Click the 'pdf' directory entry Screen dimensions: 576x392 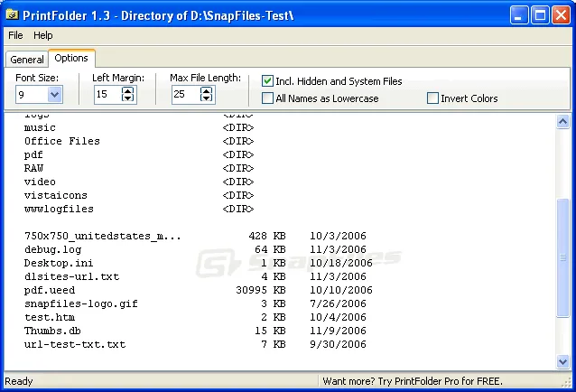(33, 154)
